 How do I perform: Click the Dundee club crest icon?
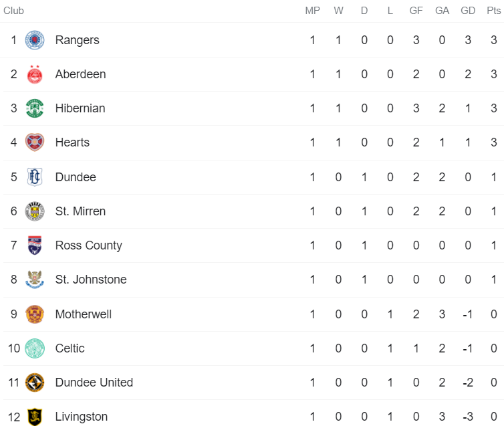[x=35, y=177]
